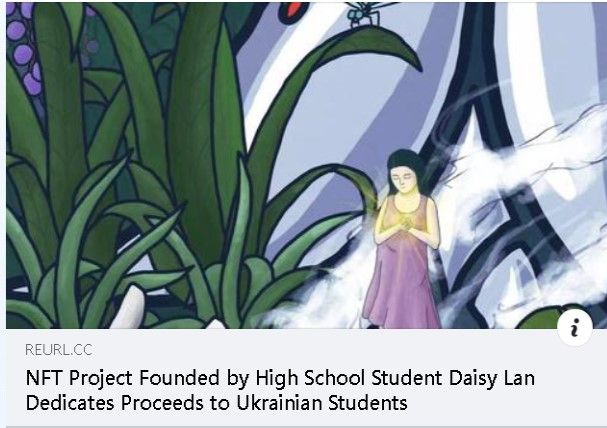This screenshot has width=607, height=428.
Task: Open the headline starting "NFT Project Founded"
Action: point(280,390)
